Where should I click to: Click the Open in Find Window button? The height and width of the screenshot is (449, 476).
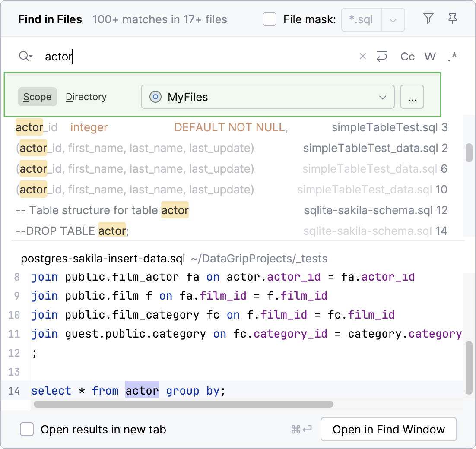click(388, 429)
